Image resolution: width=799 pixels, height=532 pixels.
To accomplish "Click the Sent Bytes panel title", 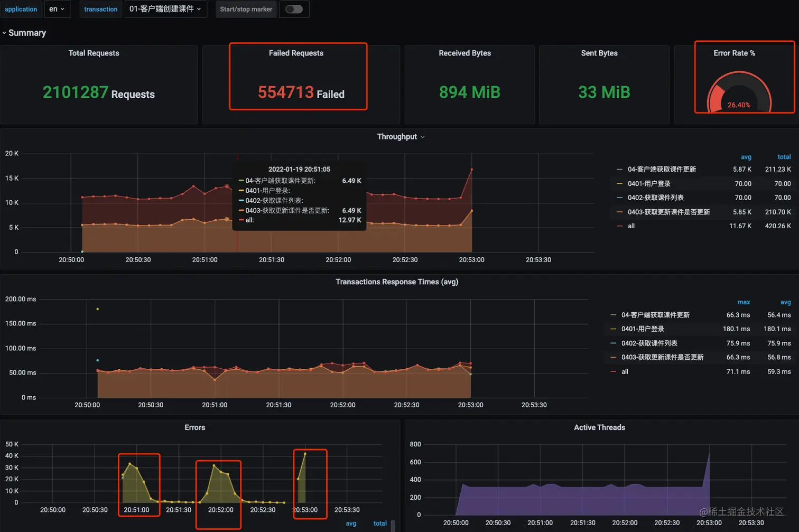I will click(x=599, y=53).
